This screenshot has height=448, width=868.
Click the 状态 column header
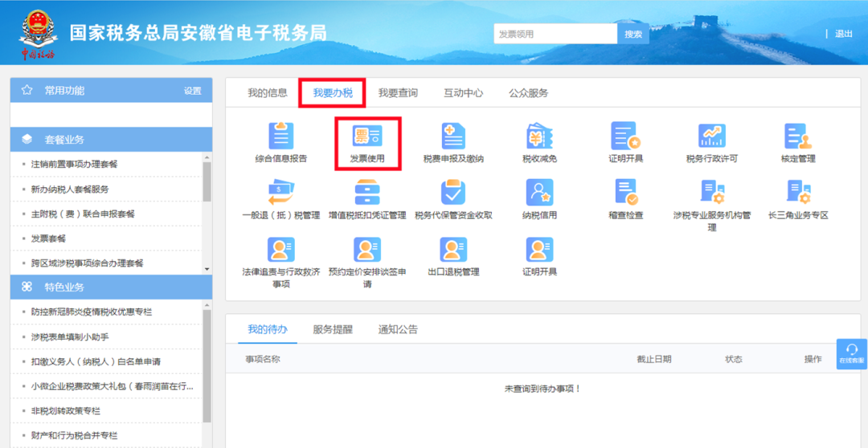tap(734, 360)
